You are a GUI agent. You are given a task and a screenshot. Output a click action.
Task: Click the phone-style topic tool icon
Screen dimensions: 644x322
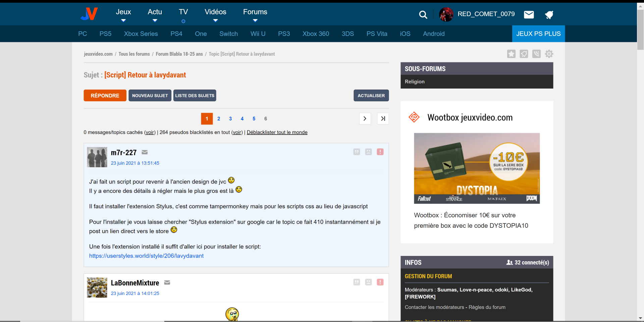(536, 54)
